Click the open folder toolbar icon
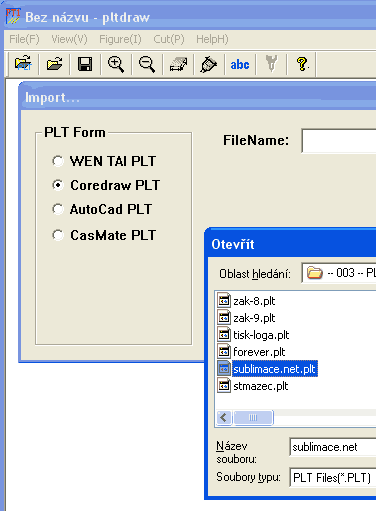The image size is (376, 511). click(x=54, y=63)
